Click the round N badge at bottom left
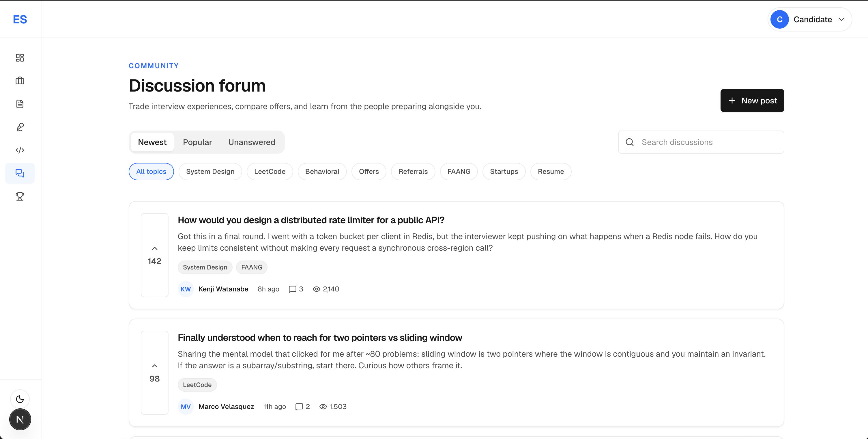 [20, 419]
